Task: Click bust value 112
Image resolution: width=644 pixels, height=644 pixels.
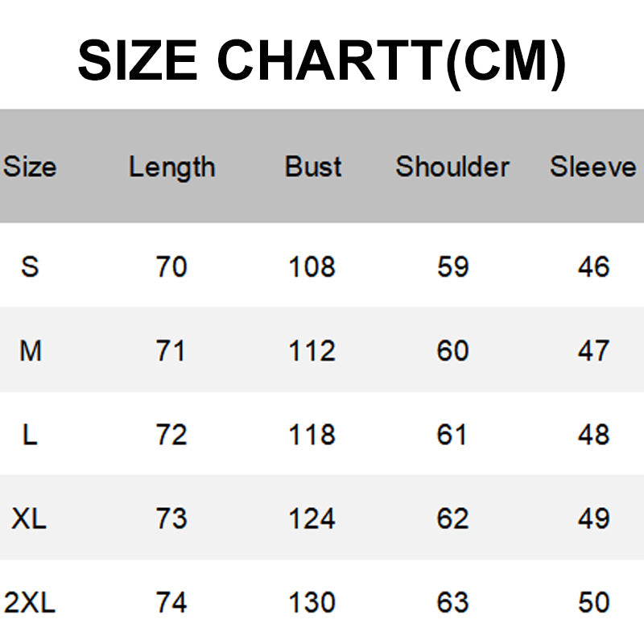Action: click(312, 351)
